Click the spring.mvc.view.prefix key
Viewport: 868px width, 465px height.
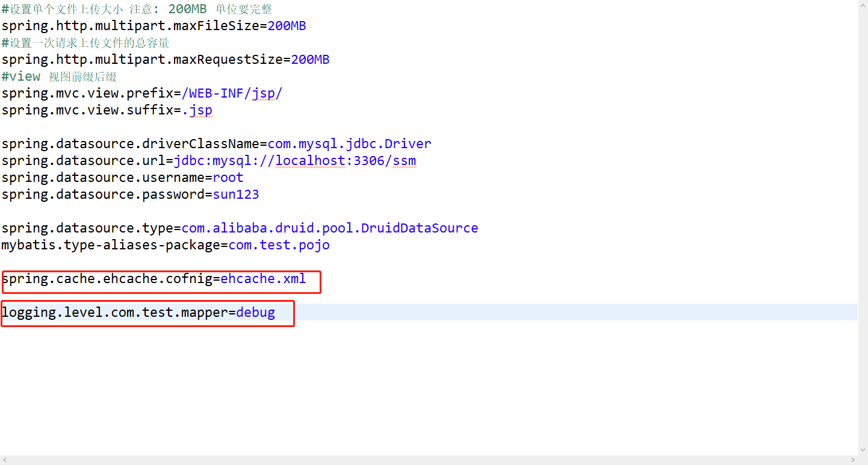pyautogui.click(x=87, y=93)
